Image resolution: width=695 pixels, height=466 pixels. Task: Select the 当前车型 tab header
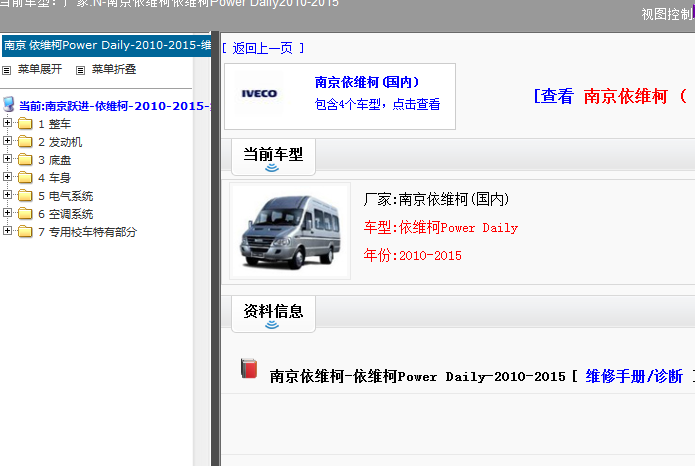tap(273, 155)
